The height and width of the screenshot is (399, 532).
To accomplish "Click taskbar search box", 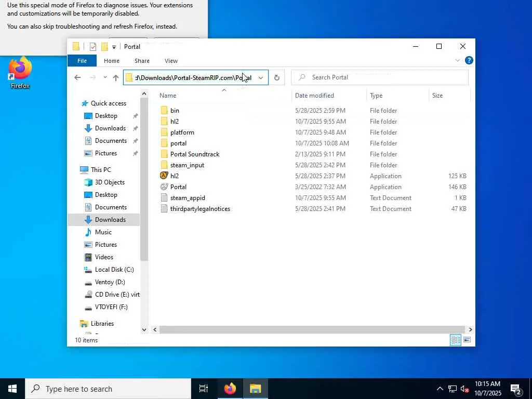I will tap(108, 389).
